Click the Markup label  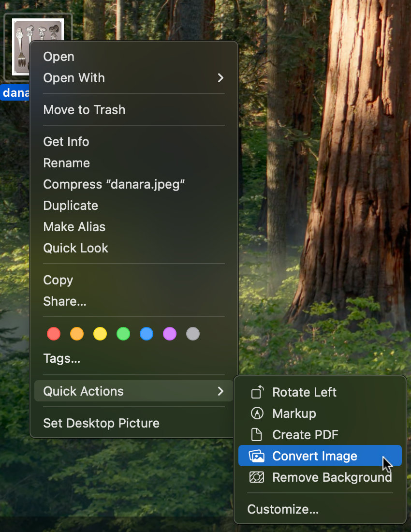294,414
